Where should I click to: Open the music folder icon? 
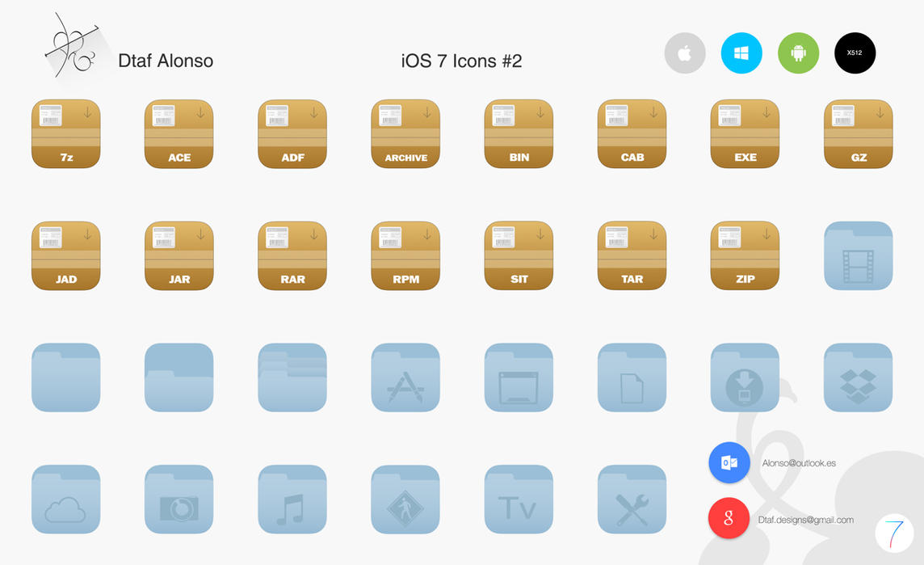point(292,499)
